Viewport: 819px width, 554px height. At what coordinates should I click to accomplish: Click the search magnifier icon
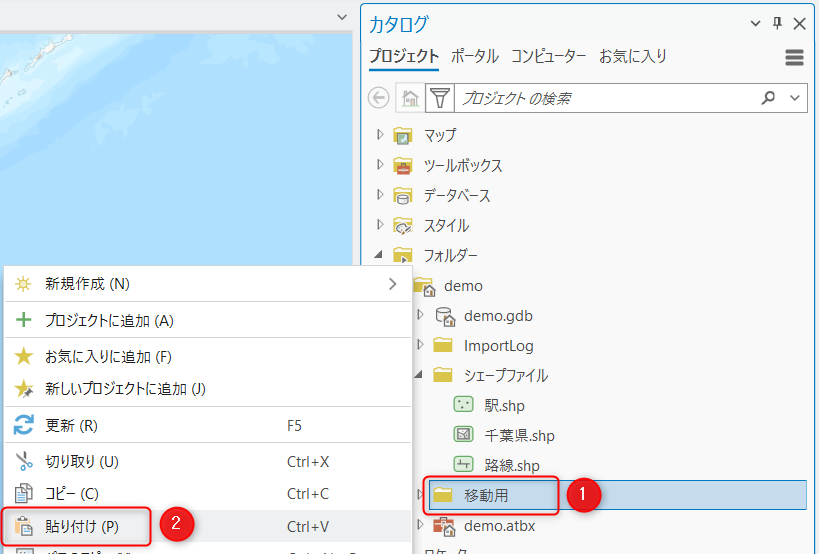click(768, 98)
